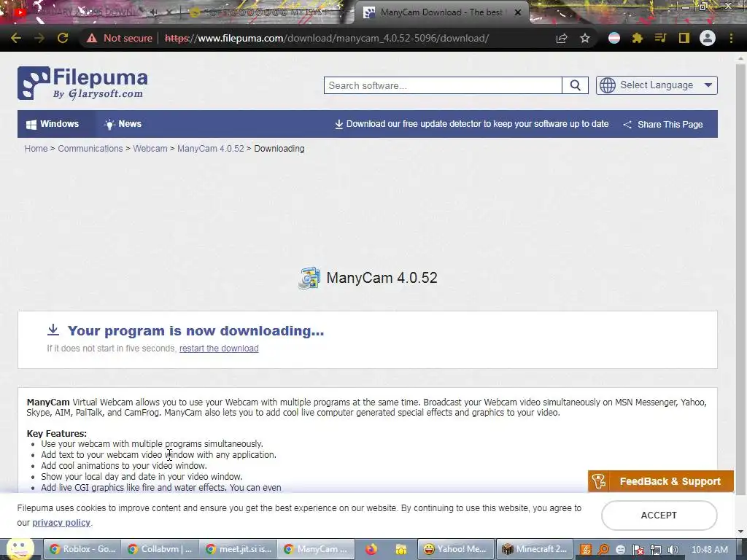Viewport: 747px width, 560px height.
Task: Click the striped circular extension icon
Action: click(x=614, y=38)
